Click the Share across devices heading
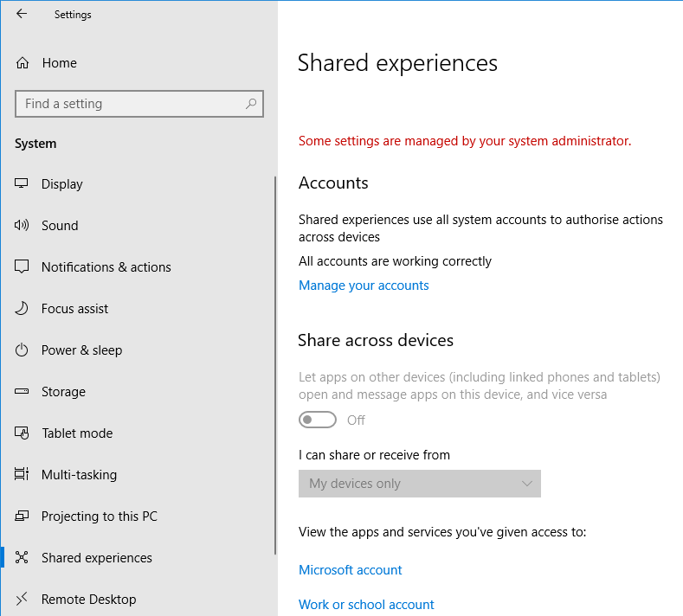This screenshot has width=683, height=616. point(376,340)
